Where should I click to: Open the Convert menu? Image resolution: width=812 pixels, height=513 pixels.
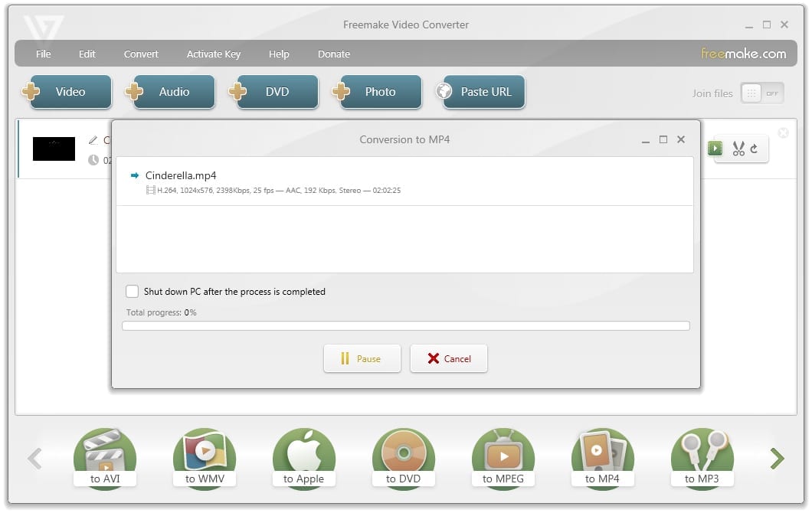[x=141, y=54]
